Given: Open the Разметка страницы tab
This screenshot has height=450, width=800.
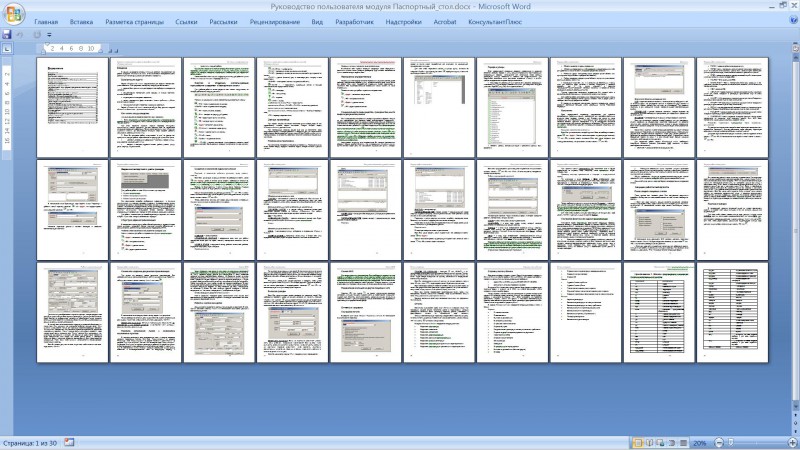Looking at the screenshot, I should click(135, 22).
